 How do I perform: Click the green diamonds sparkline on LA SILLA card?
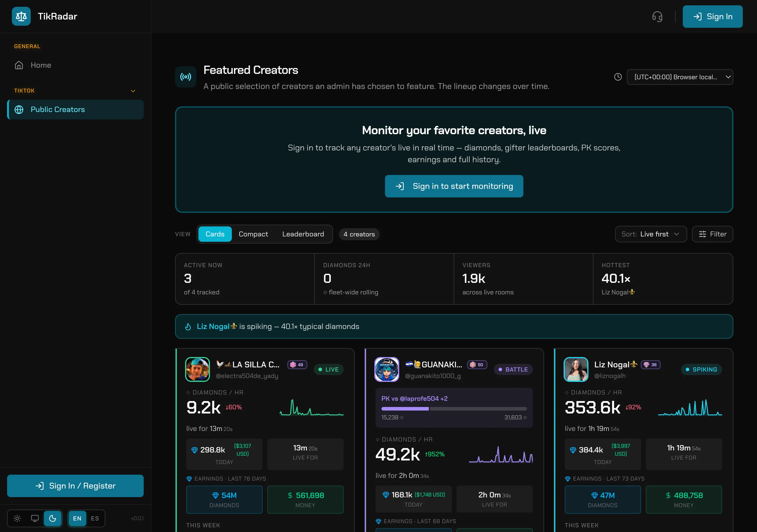pyautogui.click(x=312, y=408)
